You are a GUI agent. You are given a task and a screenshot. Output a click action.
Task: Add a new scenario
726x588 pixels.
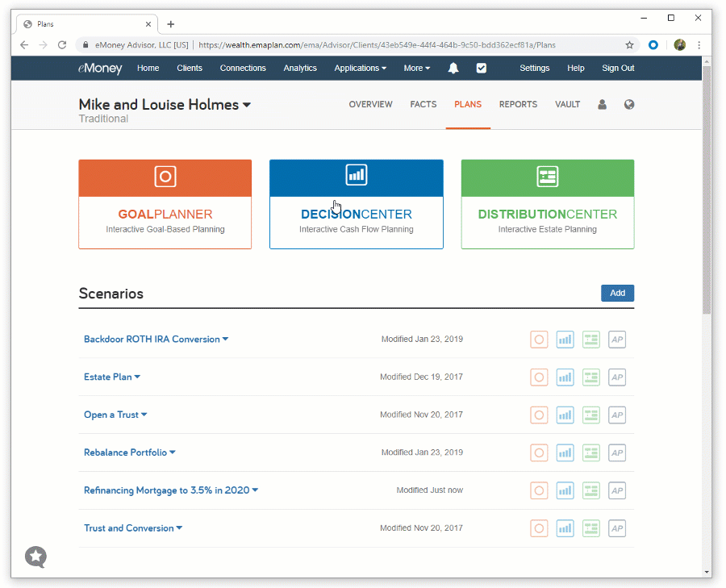coord(617,293)
